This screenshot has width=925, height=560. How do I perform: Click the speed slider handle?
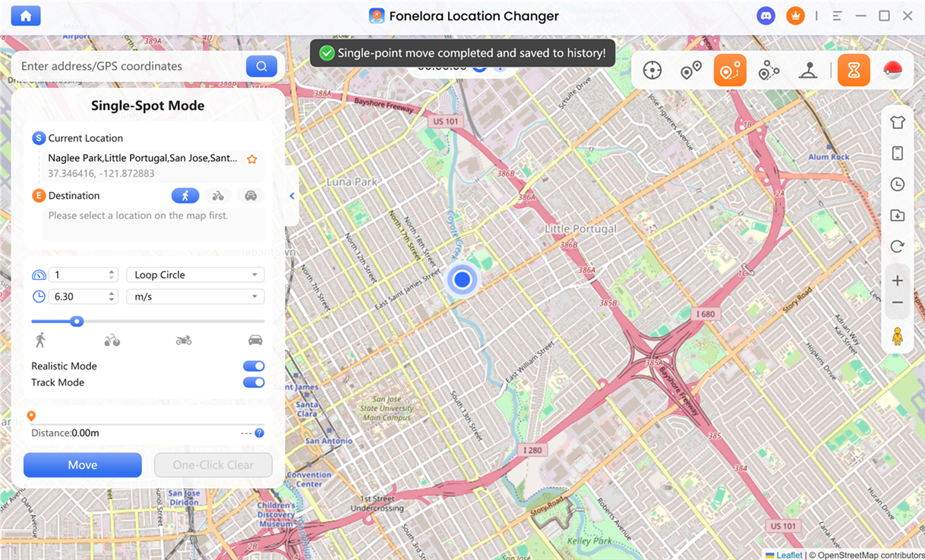(77, 321)
